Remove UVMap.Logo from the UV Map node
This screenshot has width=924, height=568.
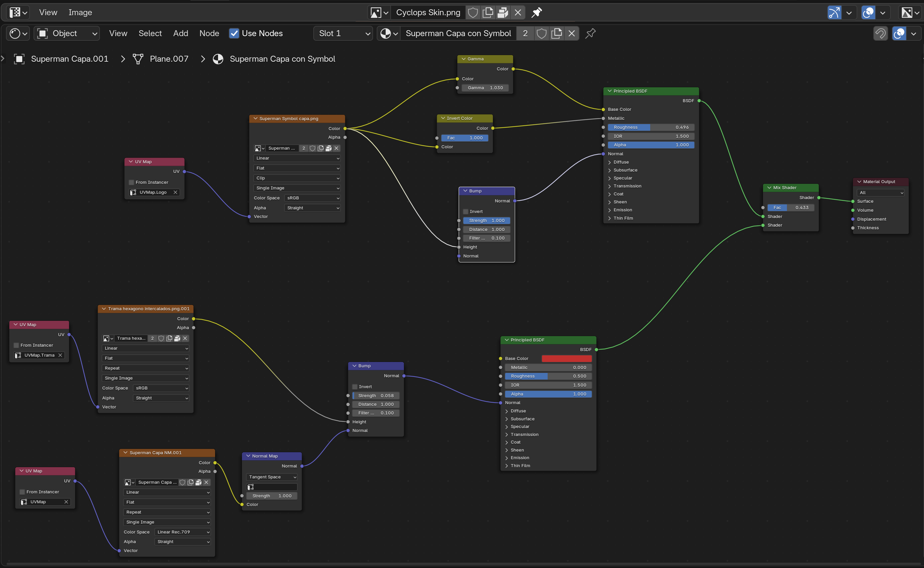coord(175,192)
